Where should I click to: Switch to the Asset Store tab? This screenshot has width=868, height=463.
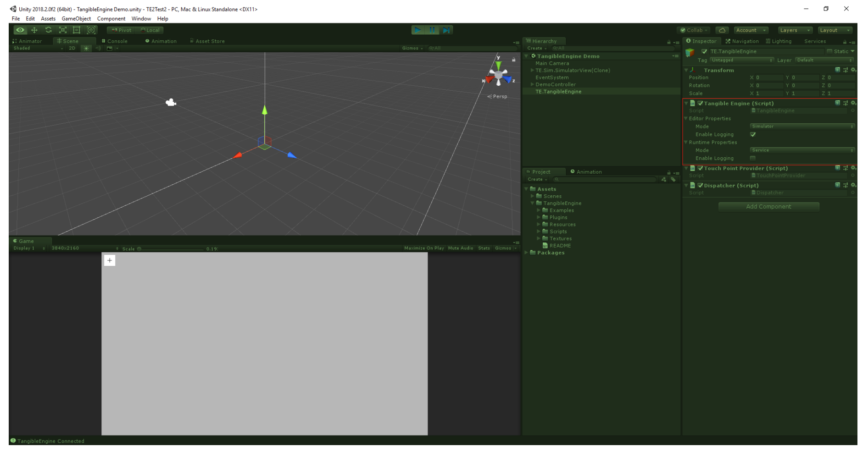coord(207,41)
